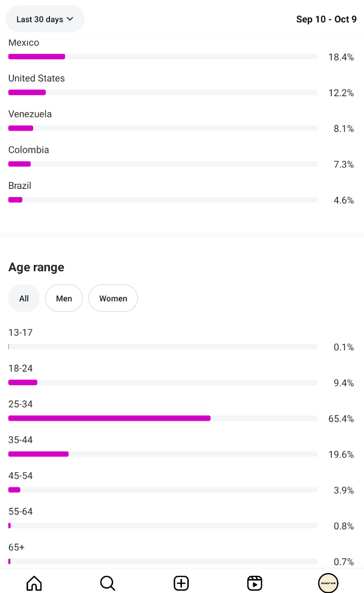Screen dimensions: 364x593
Task: Select the Women age filter
Action: tap(113, 298)
